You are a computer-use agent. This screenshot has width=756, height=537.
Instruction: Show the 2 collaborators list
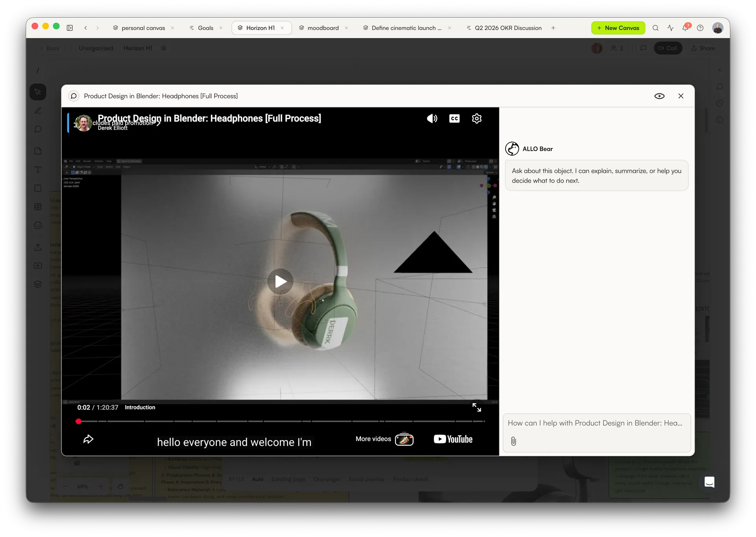point(617,48)
